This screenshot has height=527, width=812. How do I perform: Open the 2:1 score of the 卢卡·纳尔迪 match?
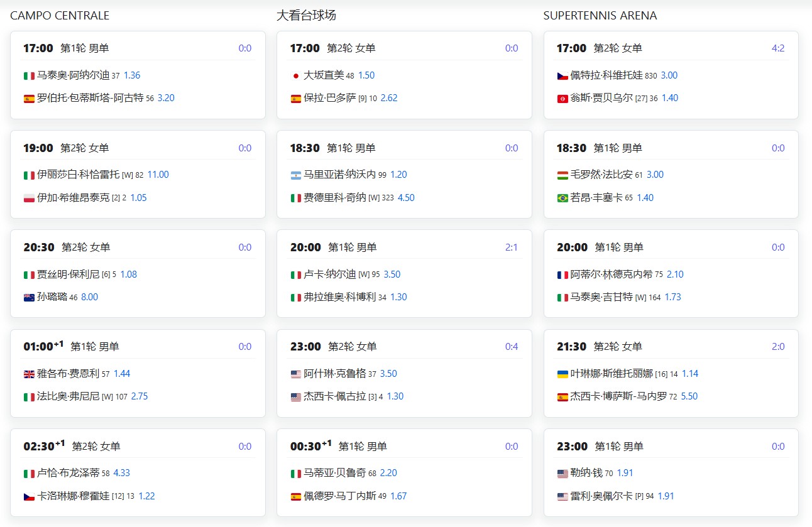click(511, 247)
